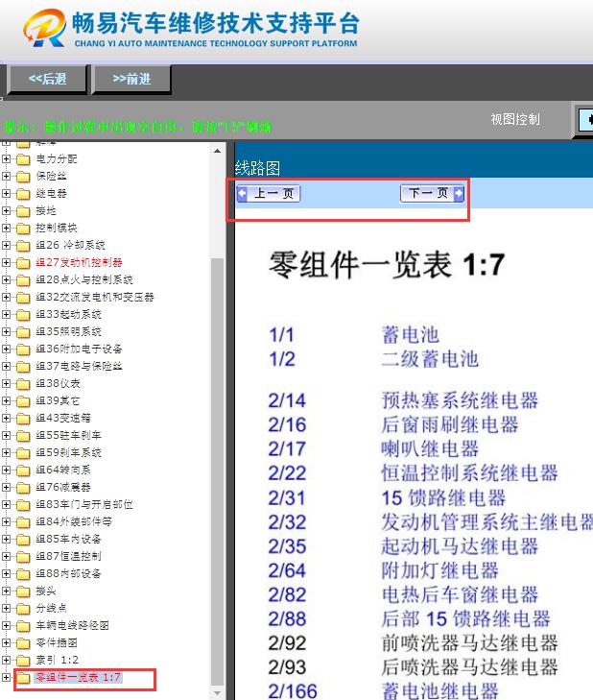Select the 组85车内设备 tree item
Viewport: 593px width, 700px height.
(x=68, y=539)
